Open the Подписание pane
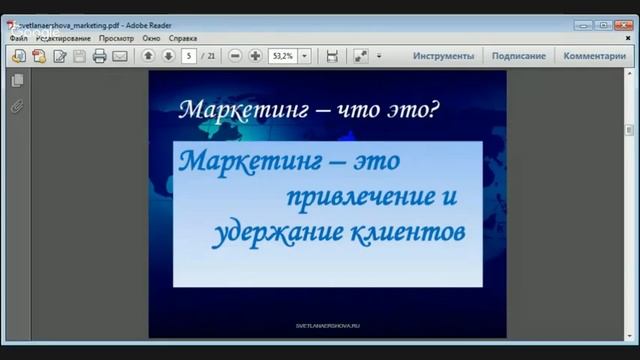Image resolution: width=640 pixels, height=360 pixels. [x=518, y=56]
